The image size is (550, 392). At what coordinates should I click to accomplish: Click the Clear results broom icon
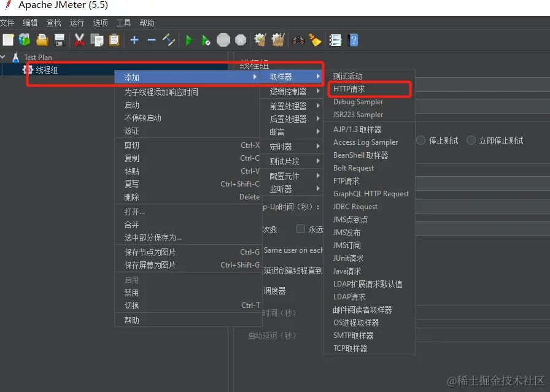(260, 40)
